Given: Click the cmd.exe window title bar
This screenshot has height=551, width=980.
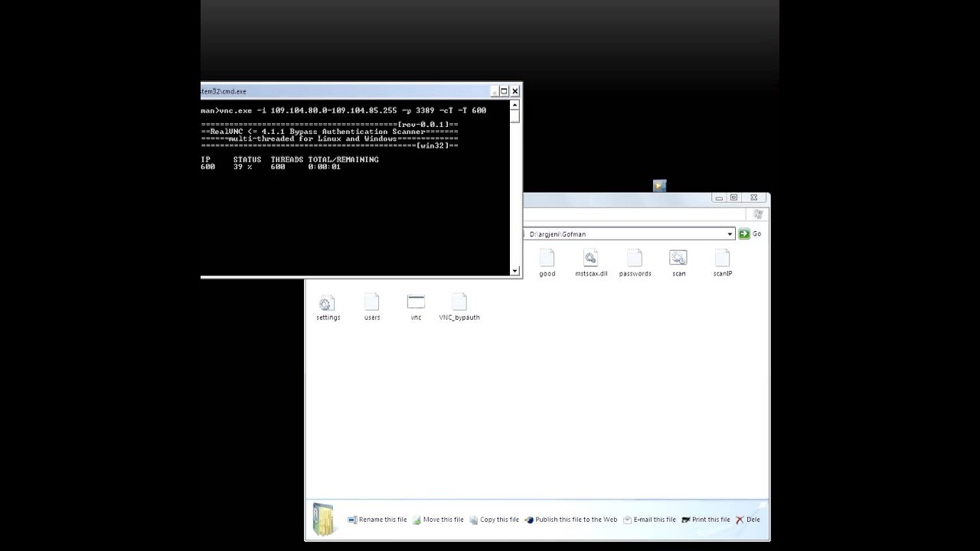Looking at the screenshot, I should [x=345, y=91].
